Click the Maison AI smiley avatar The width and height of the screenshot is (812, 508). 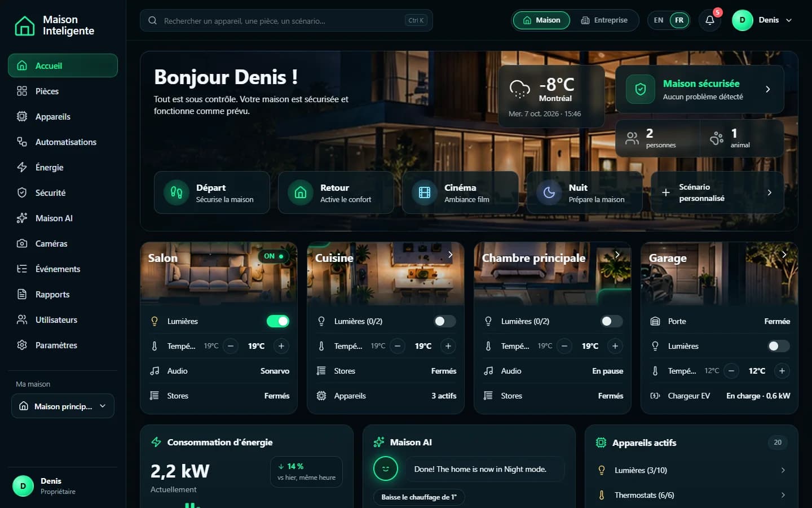coord(386,468)
